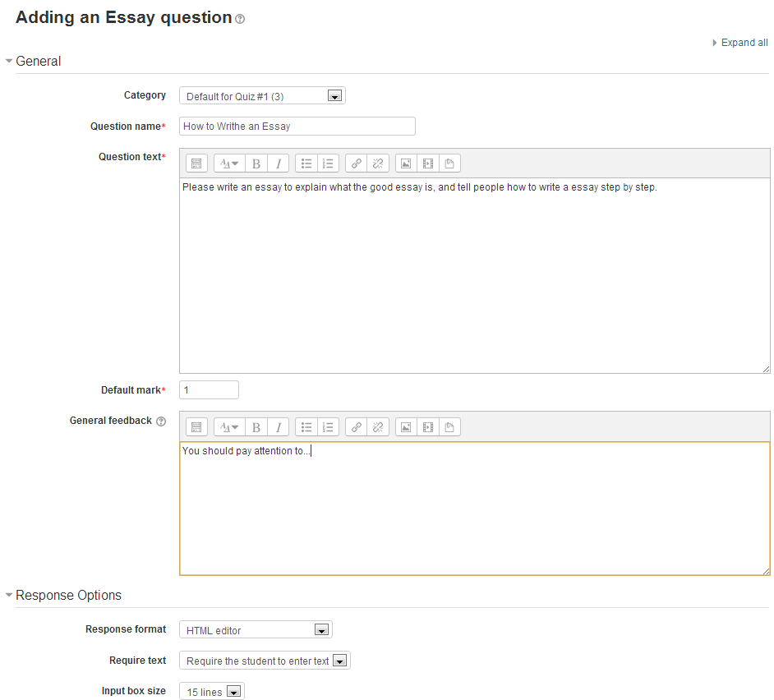Viewport: 774px width, 700px height.
Task: Open manage files in Question text toolbar
Action: point(449,163)
